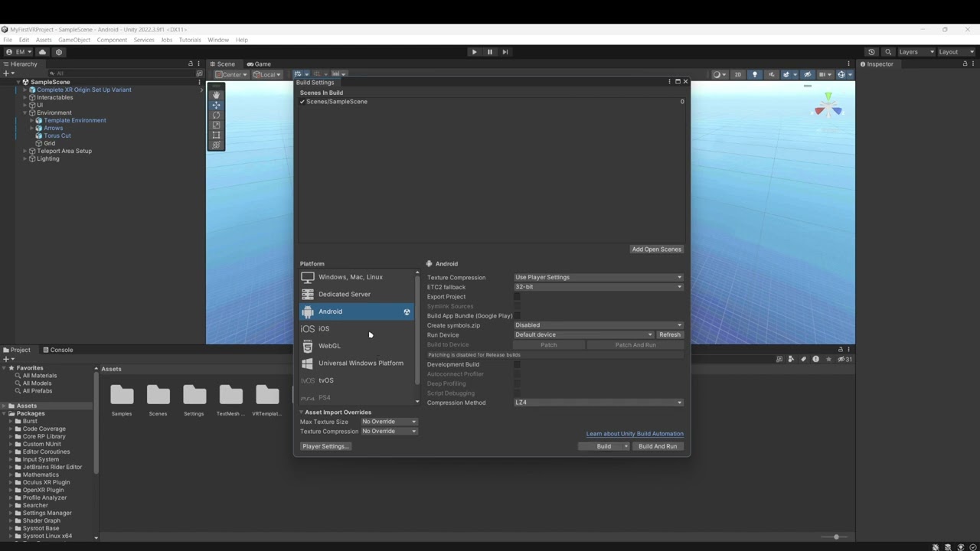The image size is (980, 551).
Task: Click Add Open Scenes button
Action: pos(656,249)
